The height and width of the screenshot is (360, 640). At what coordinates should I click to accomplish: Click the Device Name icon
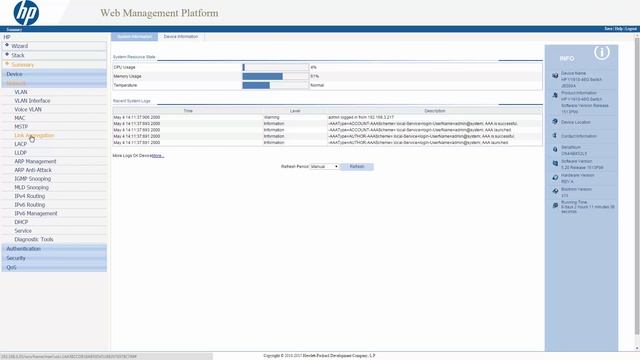[x=555, y=76]
